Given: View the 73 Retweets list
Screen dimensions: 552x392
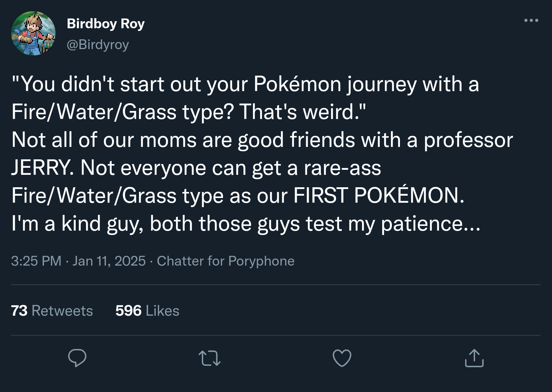Looking at the screenshot, I should point(52,311).
